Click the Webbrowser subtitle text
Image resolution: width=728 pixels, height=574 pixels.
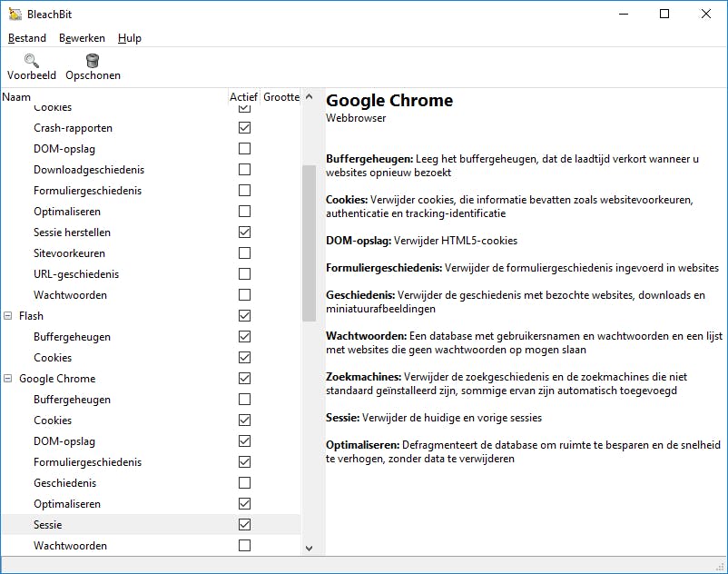pos(356,118)
